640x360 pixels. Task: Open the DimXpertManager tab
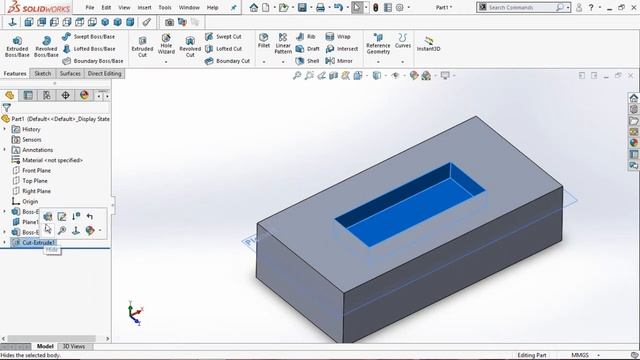coord(65,95)
